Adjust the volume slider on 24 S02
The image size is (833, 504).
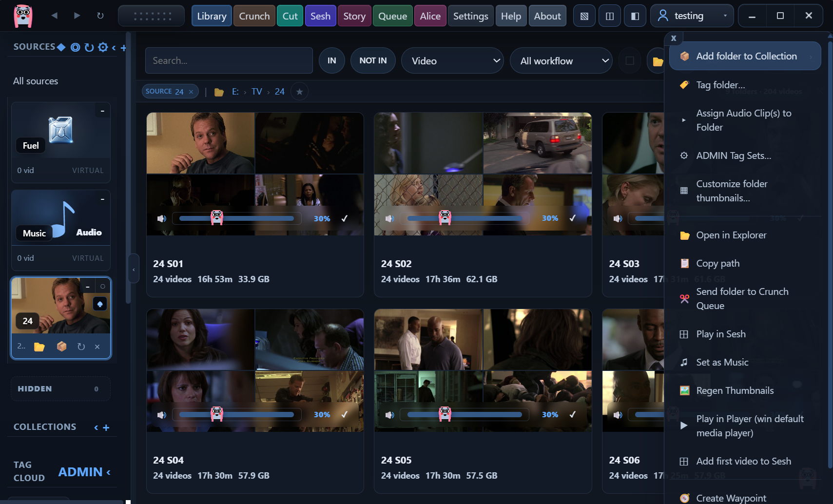coord(465,218)
